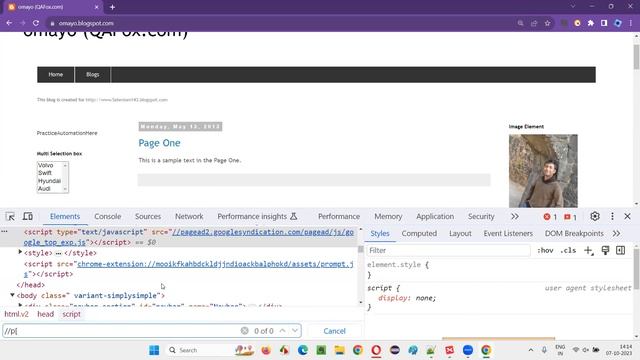Open the Application tab

(x=435, y=216)
